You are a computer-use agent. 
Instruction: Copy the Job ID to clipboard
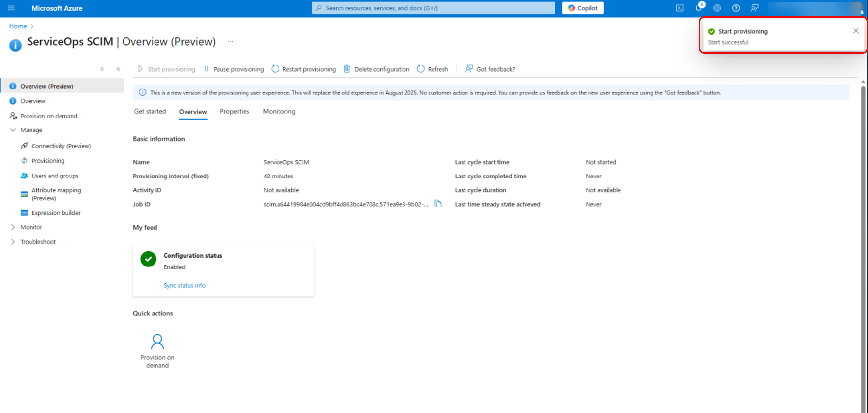438,204
